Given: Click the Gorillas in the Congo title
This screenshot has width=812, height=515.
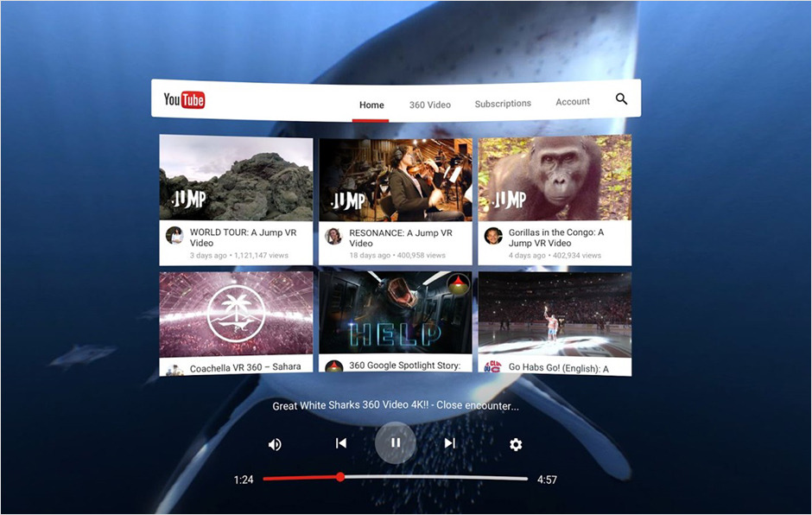Looking at the screenshot, I should [x=556, y=238].
